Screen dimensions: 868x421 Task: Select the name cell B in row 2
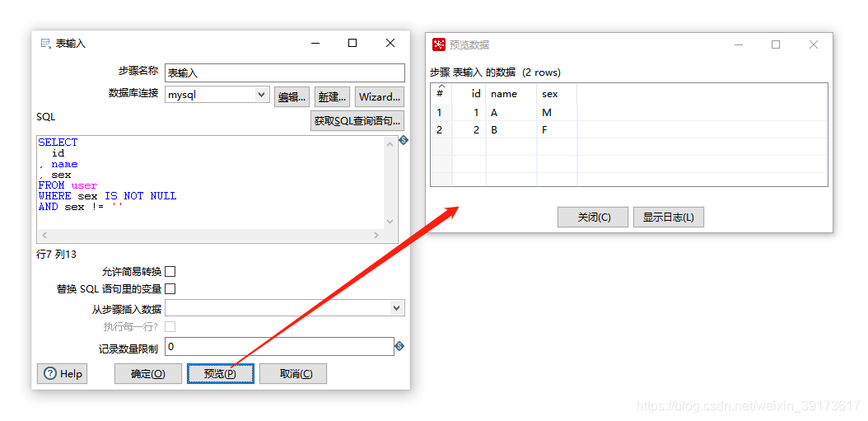[511, 130]
